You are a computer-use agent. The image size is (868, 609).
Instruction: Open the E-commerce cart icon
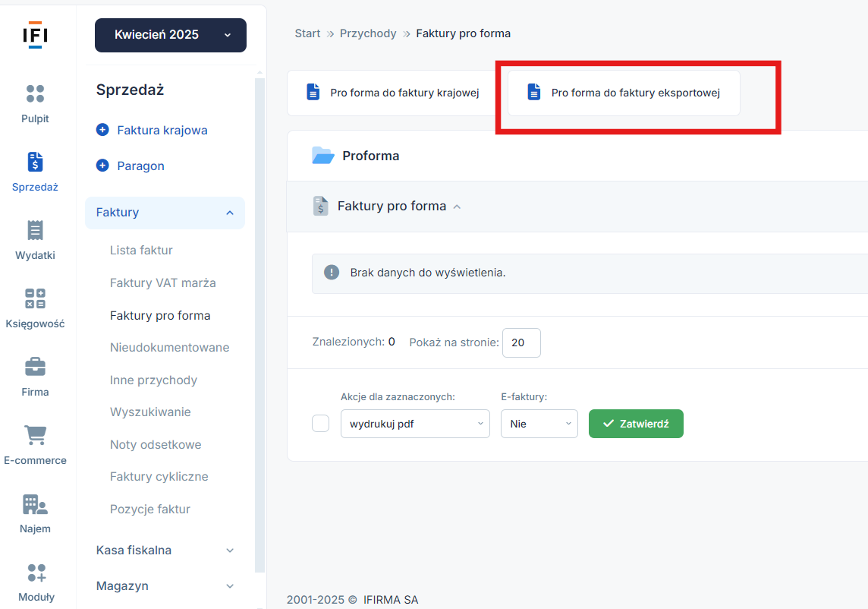(x=35, y=435)
